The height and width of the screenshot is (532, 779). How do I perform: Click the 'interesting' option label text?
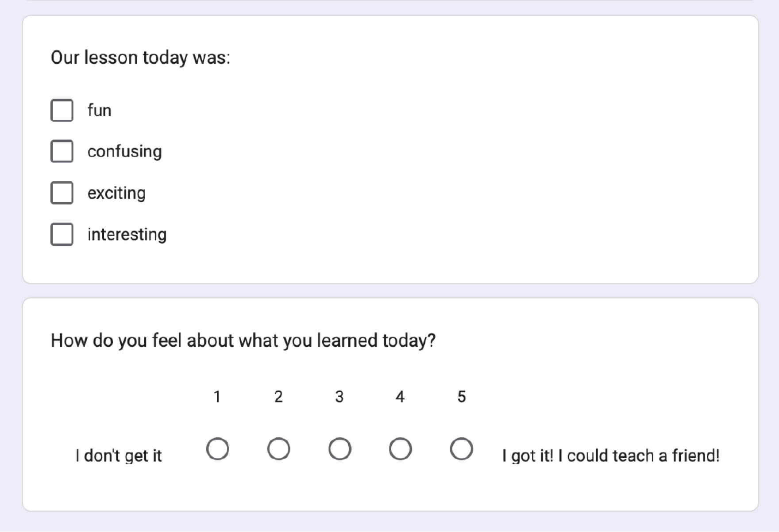coord(127,234)
